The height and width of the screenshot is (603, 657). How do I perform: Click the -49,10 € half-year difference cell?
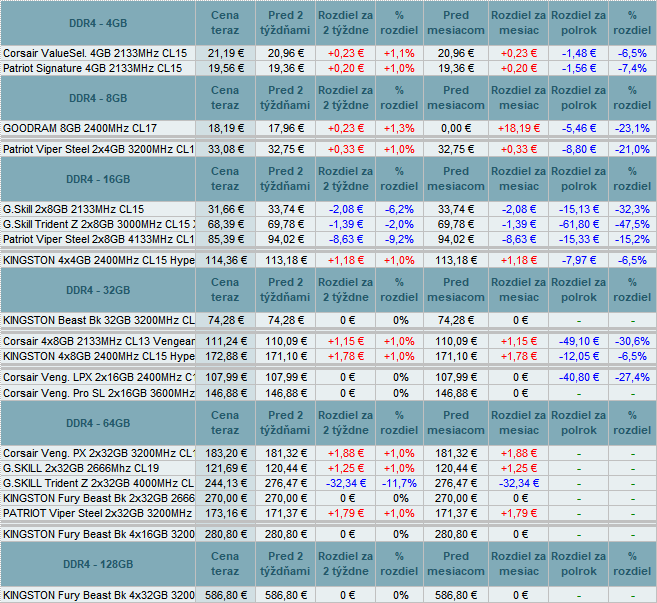tap(579, 341)
